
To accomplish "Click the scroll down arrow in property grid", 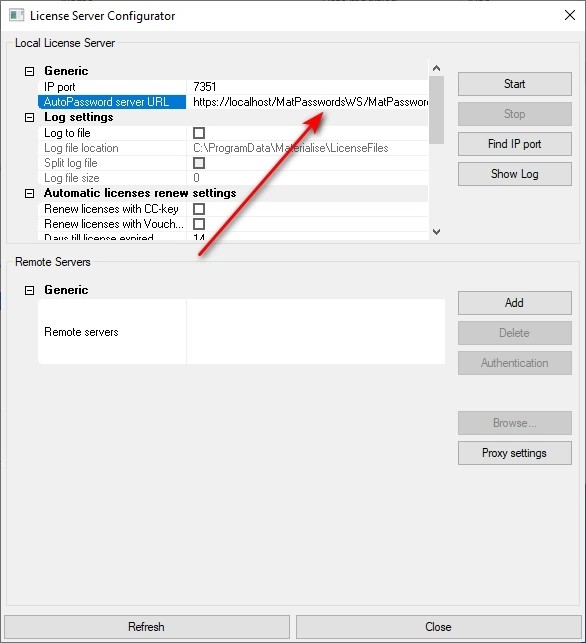I will pos(436,232).
